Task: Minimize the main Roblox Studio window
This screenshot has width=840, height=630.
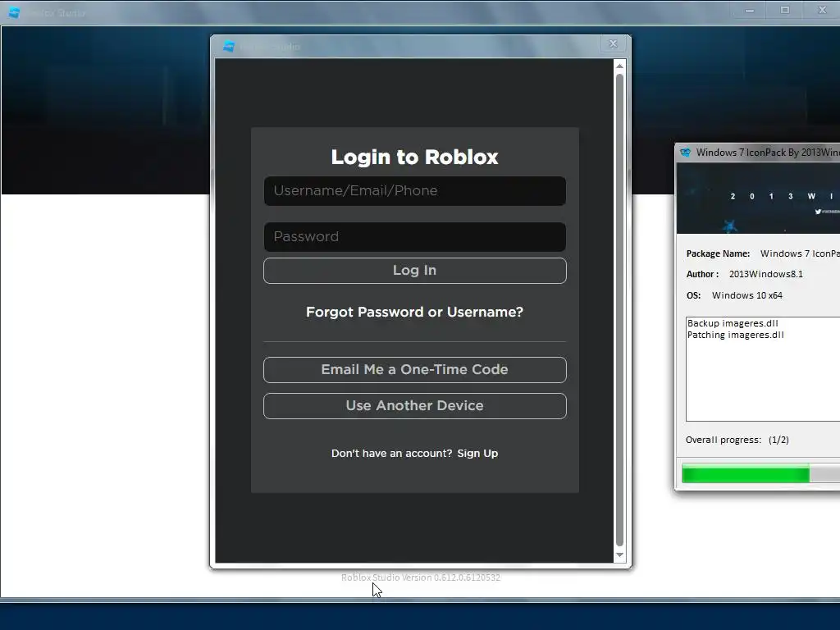Action: [750, 10]
